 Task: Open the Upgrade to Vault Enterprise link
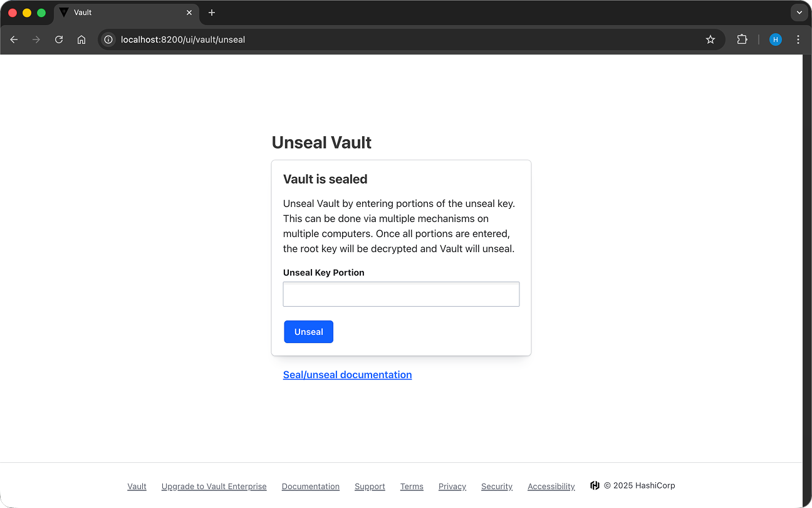pyautogui.click(x=214, y=486)
